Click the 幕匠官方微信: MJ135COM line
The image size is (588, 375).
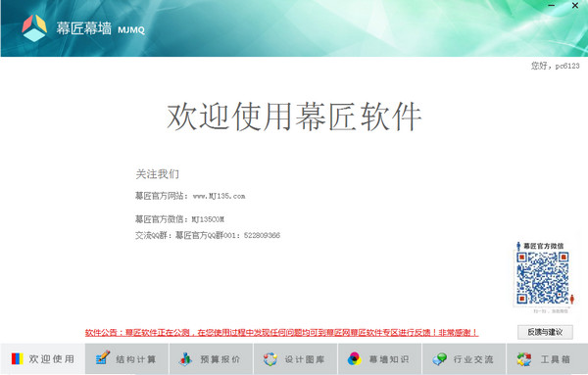(x=179, y=219)
